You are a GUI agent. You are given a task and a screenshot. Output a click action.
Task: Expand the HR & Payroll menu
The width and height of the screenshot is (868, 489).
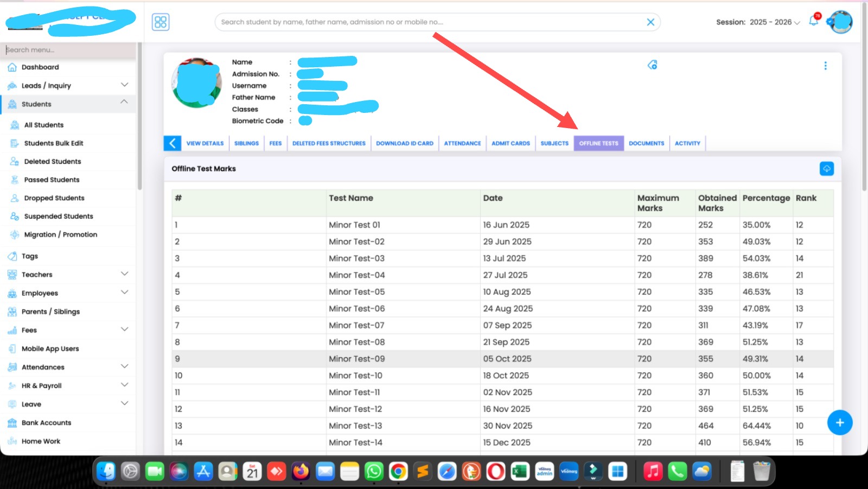coord(124,385)
